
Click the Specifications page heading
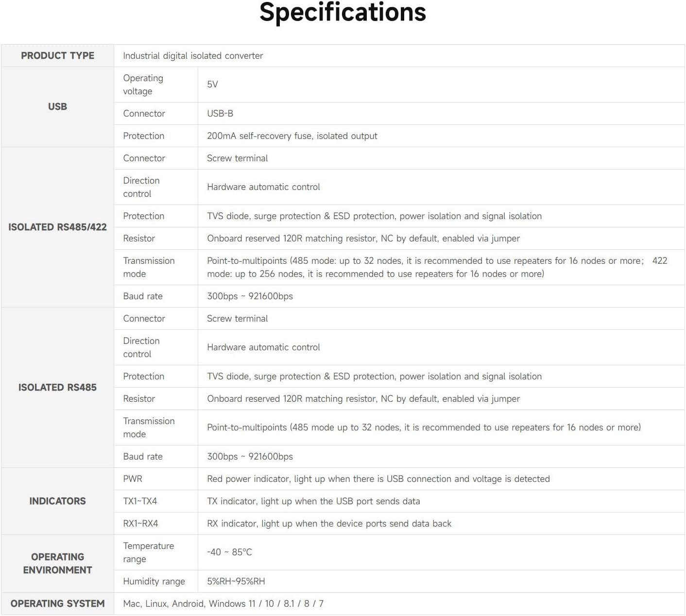pos(343,13)
